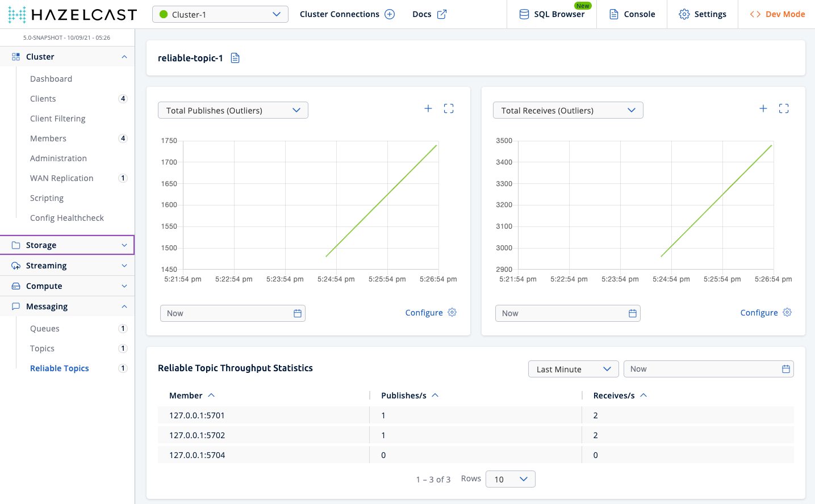Open the Console from top bar
Screen dimensions: 815x504
coord(632,14)
